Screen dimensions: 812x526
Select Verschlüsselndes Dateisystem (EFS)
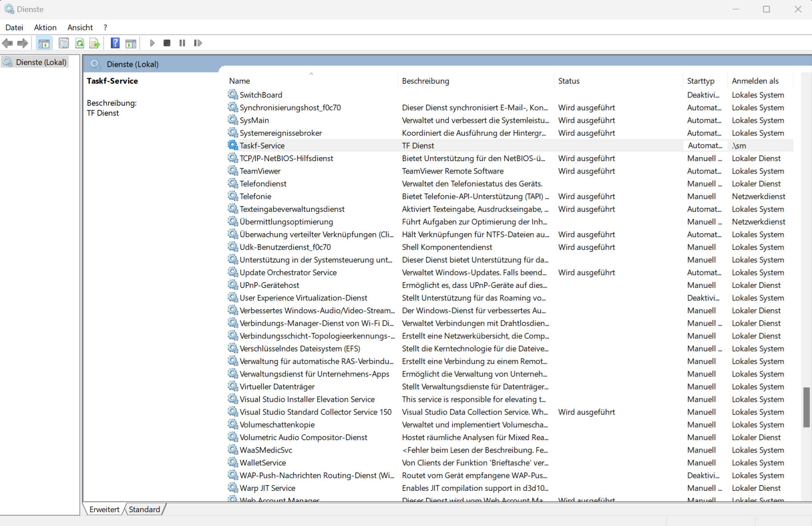[300, 348]
